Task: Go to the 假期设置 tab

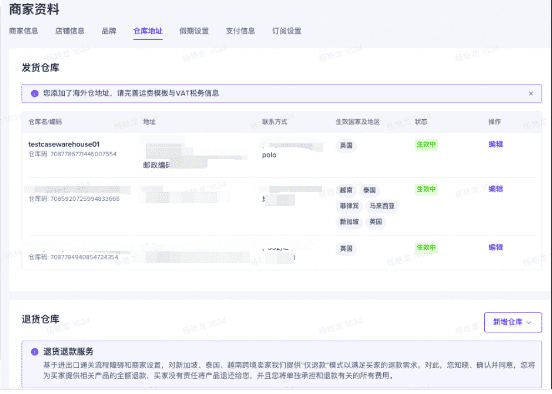Action: (194, 31)
